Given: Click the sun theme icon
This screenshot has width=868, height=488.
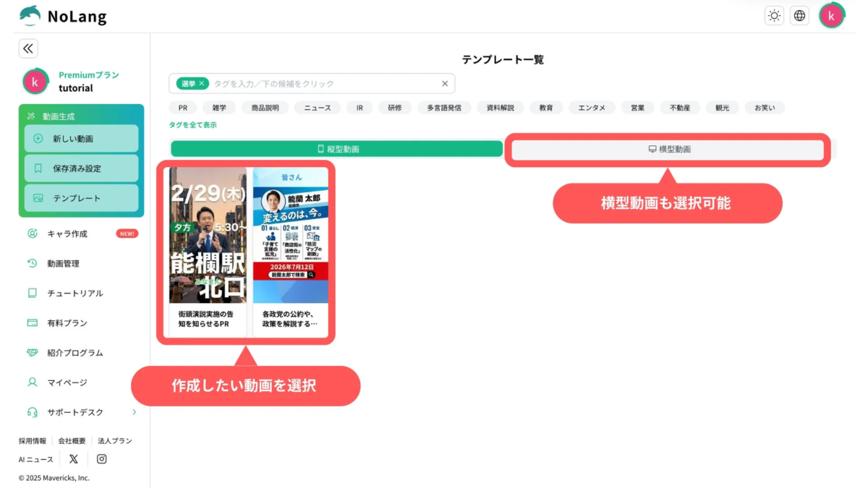Looking at the screenshot, I should coord(774,15).
